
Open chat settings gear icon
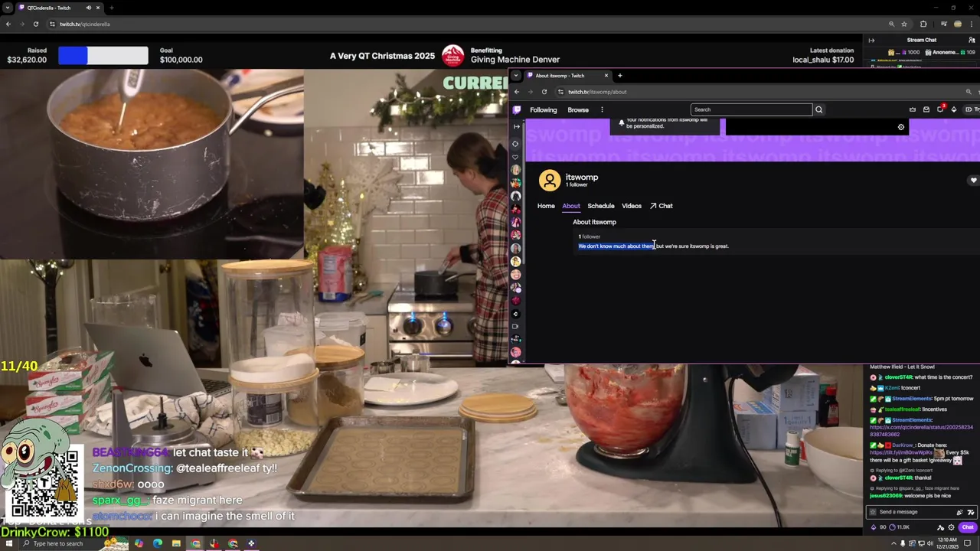pos(952,527)
